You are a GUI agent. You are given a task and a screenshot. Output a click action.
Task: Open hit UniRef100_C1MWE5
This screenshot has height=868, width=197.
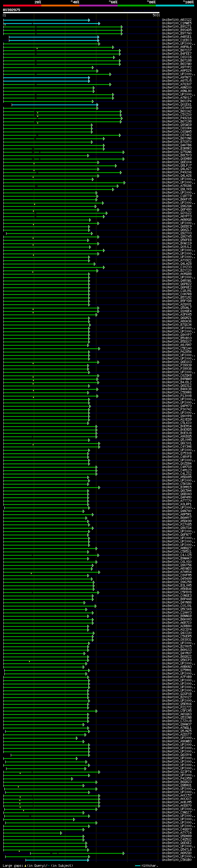pyautogui.click(x=177, y=23)
